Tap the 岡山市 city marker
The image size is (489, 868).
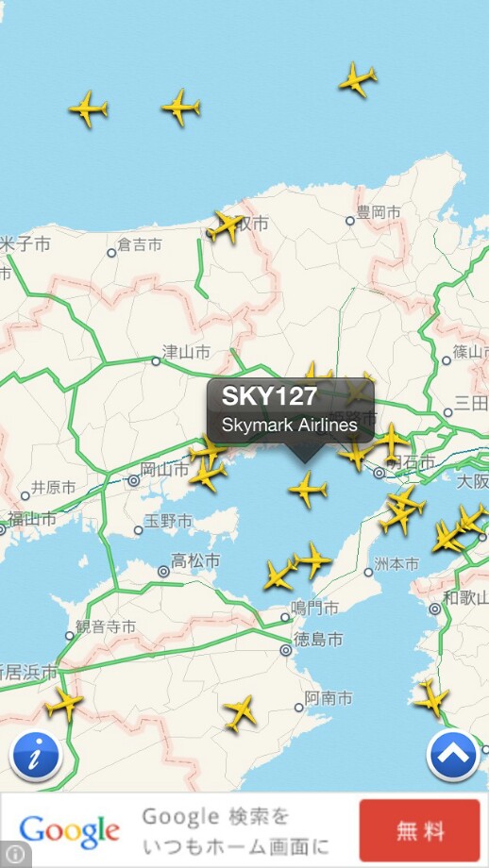[133, 480]
